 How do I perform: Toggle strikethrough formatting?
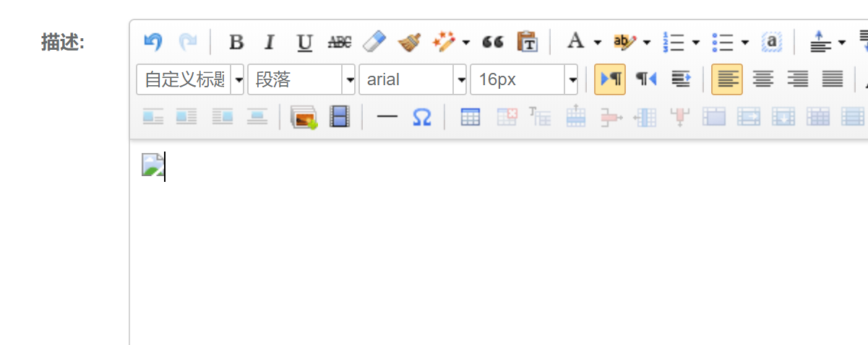(x=339, y=42)
